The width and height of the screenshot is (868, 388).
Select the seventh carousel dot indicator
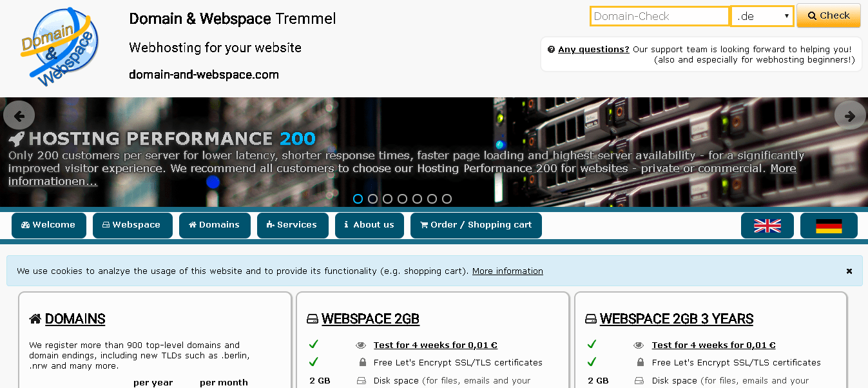click(447, 199)
